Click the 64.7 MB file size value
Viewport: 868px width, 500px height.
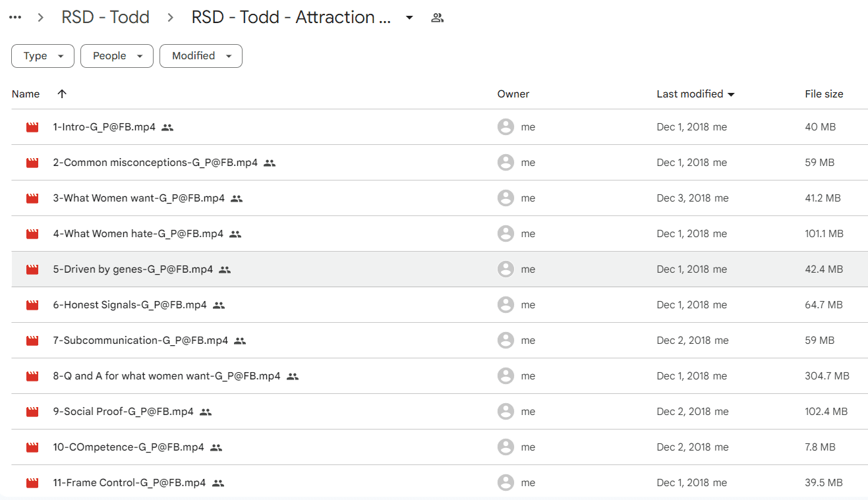[x=824, y=305]
